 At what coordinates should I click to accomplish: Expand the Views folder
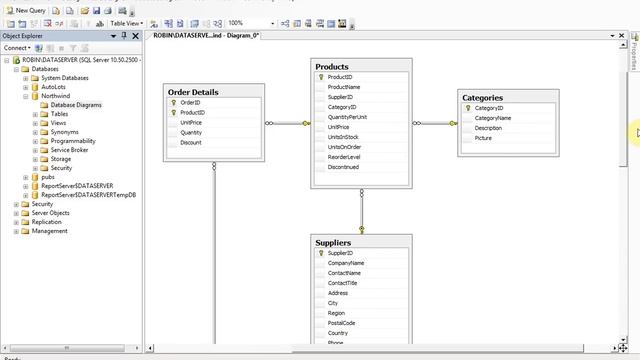35,123
